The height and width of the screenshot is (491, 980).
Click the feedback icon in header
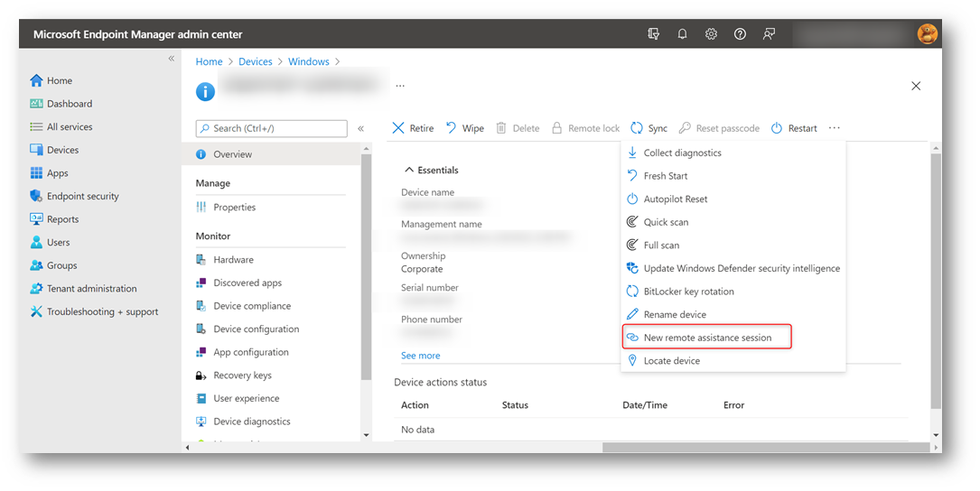click(769, 34)
